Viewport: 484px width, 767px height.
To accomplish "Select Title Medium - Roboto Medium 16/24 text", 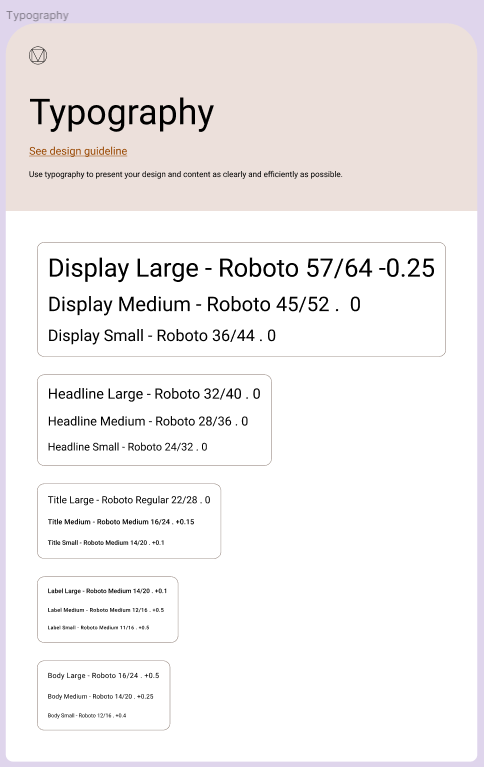I will point(121,522).
